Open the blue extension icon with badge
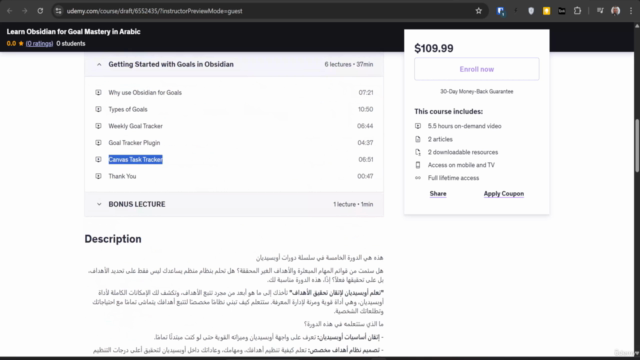 (x=500, y=11)
